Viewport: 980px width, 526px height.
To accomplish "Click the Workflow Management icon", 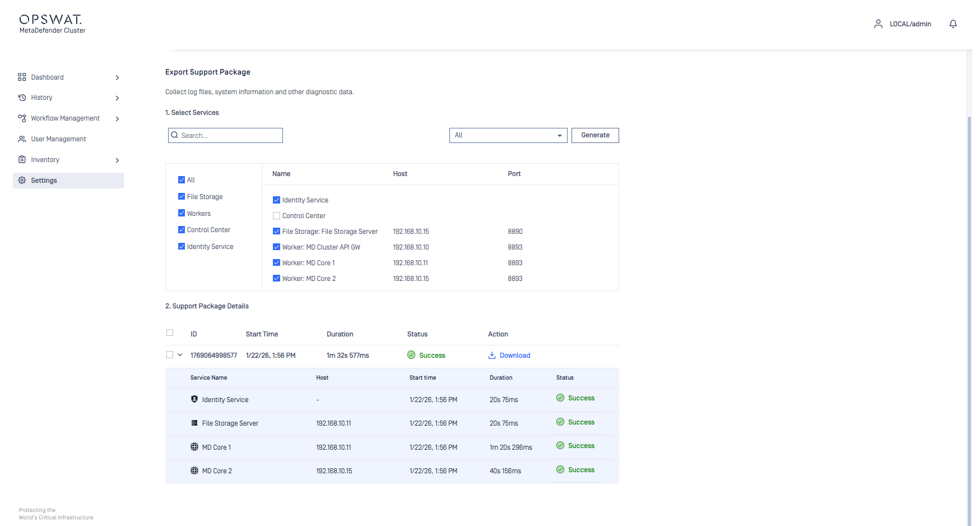I will 22,118.
